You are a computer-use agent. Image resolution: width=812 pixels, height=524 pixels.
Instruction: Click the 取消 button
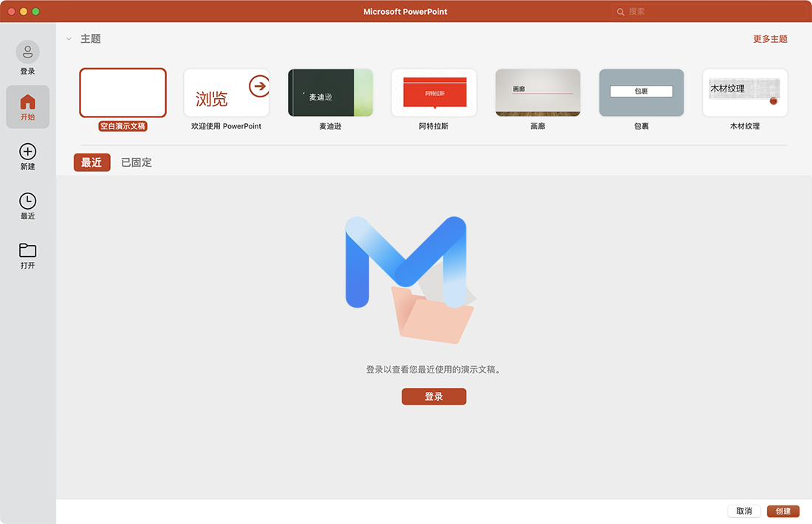[744, 511]
